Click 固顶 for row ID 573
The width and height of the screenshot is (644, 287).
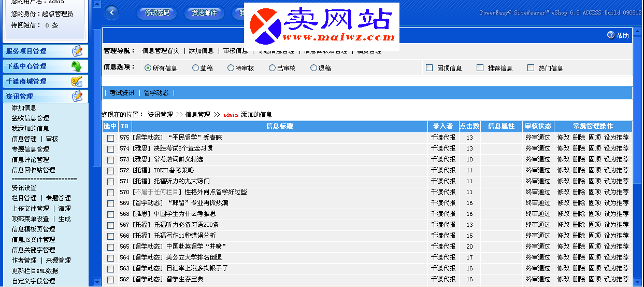click(x=595, y=160)
